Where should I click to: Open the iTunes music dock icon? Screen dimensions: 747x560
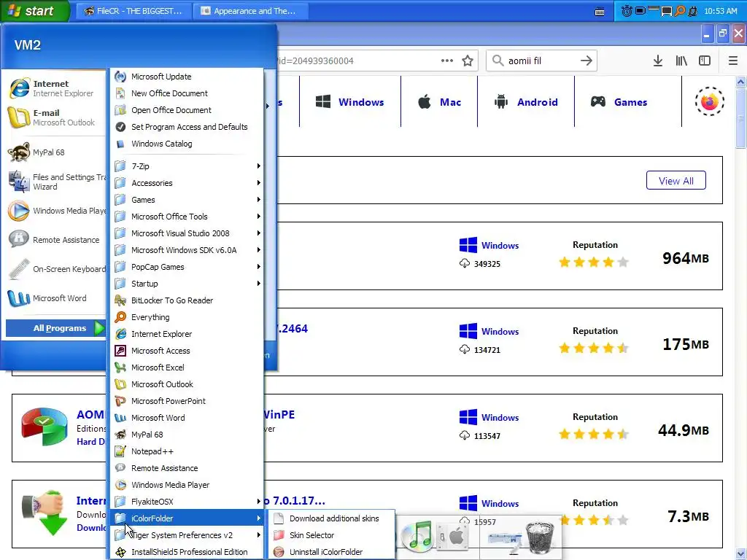417,535
